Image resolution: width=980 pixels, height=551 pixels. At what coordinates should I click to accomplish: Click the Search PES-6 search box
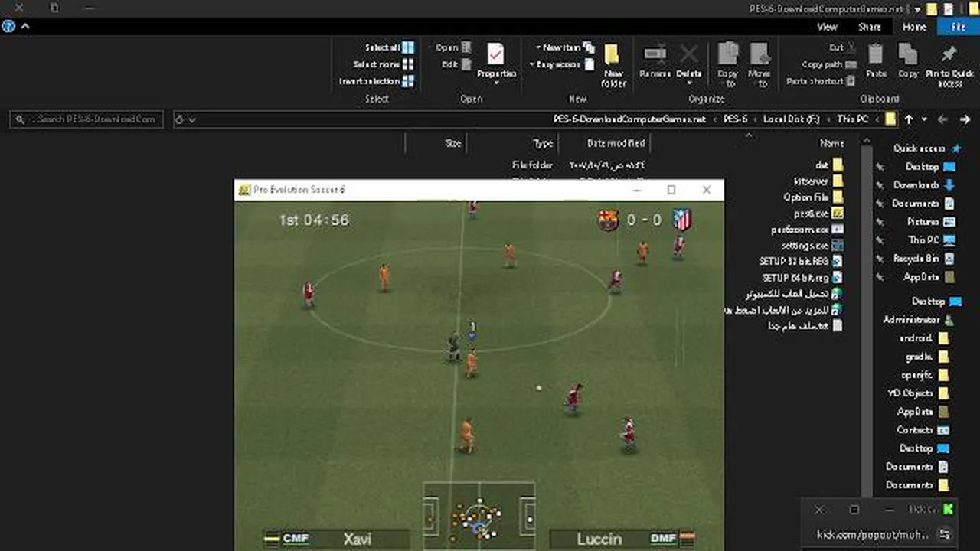(x=87, y=119)
